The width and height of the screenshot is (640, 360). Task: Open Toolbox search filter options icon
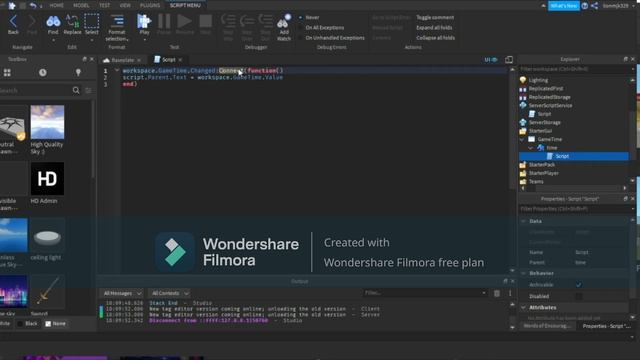88,90
